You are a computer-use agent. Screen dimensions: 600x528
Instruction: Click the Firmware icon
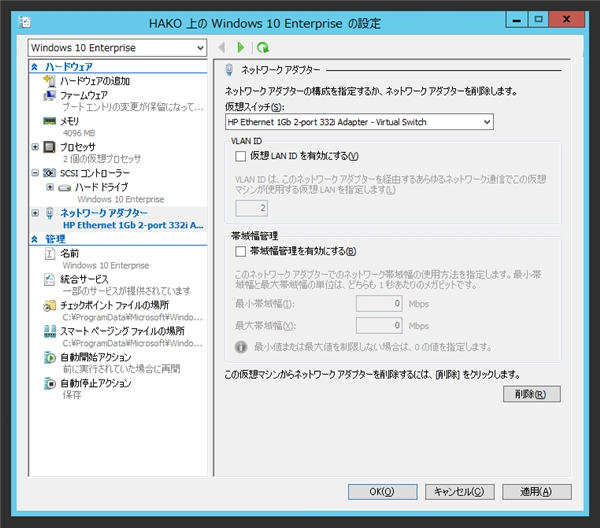[x=49, y=95]
